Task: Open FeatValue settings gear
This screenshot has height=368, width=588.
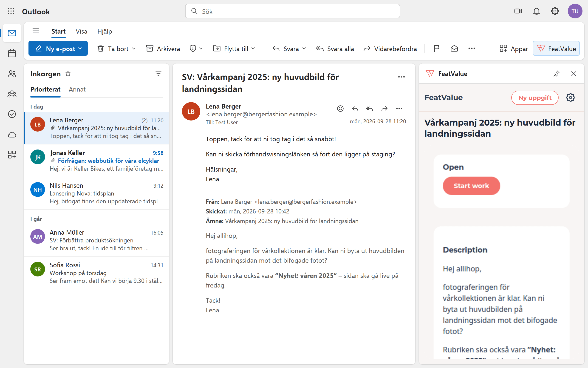Action: pos(571,98)
